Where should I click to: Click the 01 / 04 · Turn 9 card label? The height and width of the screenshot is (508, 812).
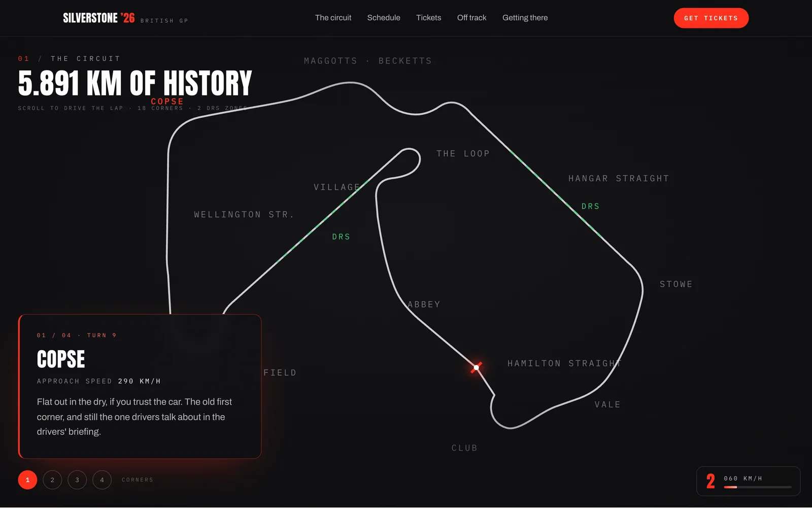click(77, 335)
